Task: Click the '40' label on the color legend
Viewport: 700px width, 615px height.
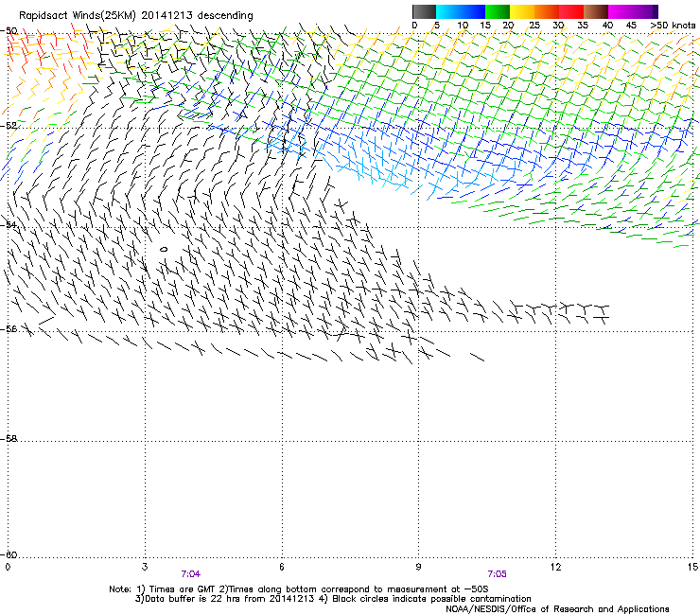Action: (607, 26)
